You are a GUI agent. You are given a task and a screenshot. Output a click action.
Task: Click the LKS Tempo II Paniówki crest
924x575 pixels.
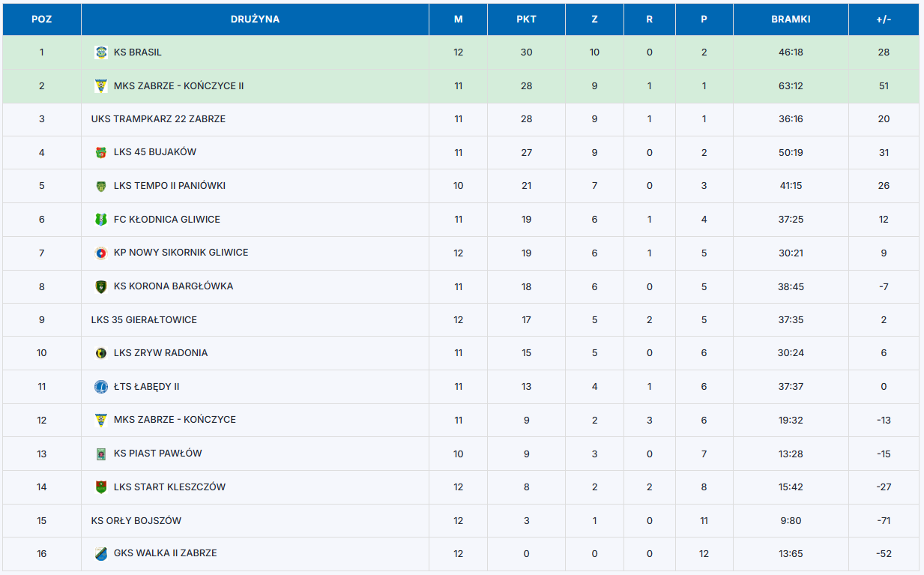(x=101, y=186)
